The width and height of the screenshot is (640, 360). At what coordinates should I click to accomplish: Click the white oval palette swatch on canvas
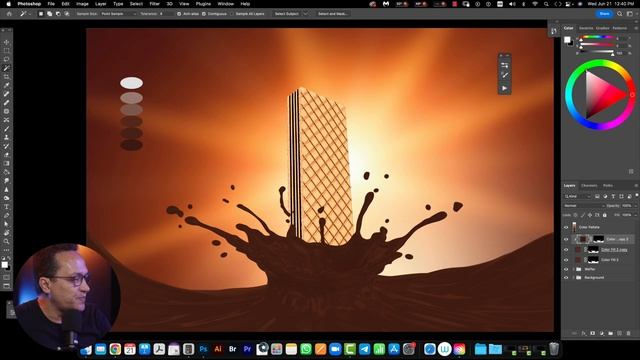point(131,83)
